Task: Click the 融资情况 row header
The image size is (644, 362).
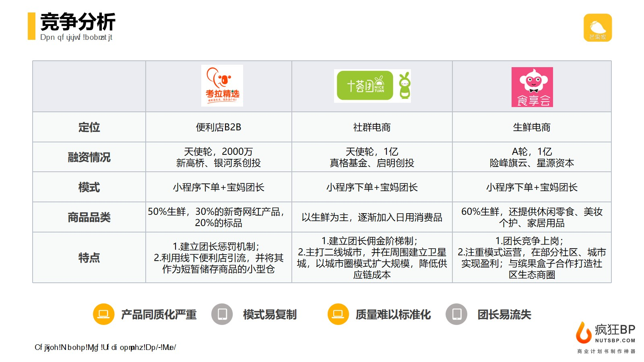Action: (x=89, y=157)
